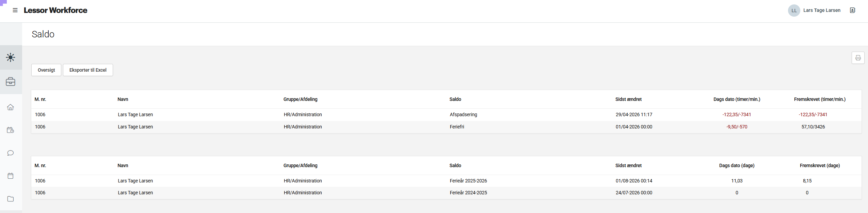Image resolution: width=868 pixels, height=213 pixels.
Task: Select the Afspadsering balance row
Action: 446,114
